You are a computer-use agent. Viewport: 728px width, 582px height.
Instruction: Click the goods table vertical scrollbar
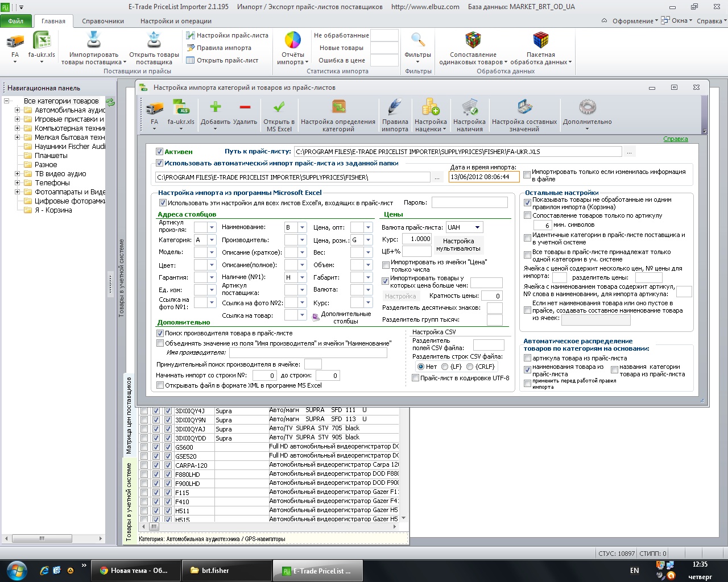(404, 464)
